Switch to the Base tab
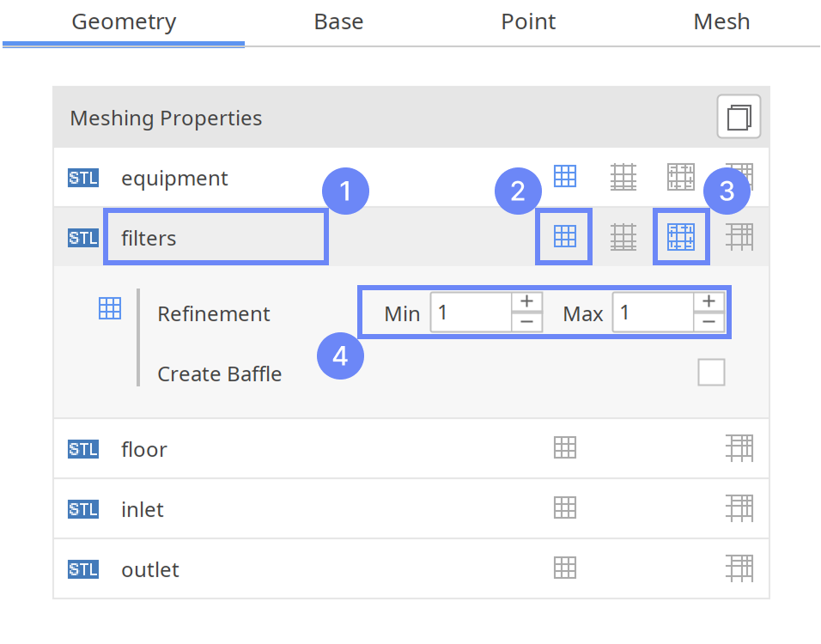Viewport: 821px width, 644px height. [x=338, y=22]
